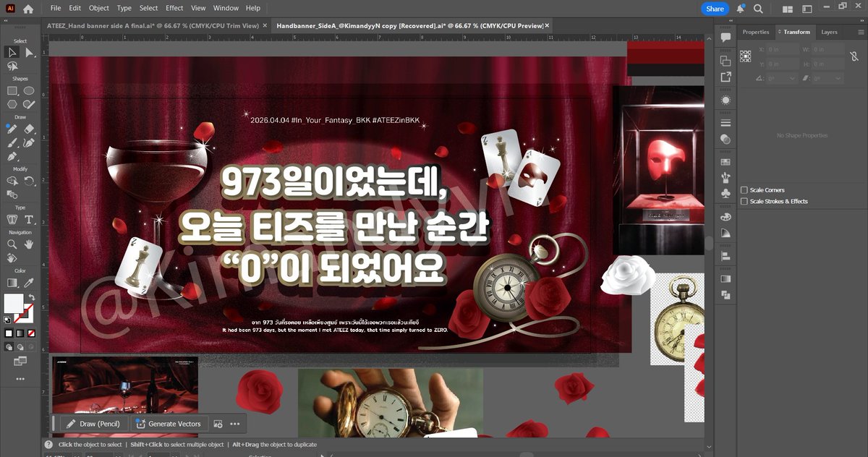Set Color fill mode button
The image size is (868, 457).
coord(9,333)
